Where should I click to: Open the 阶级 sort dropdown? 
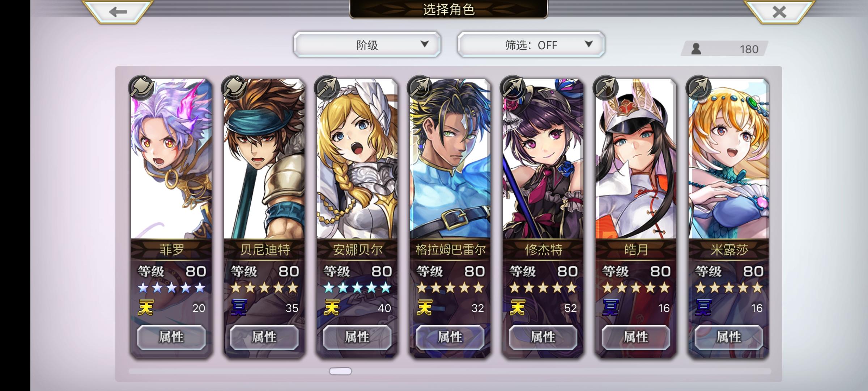point(367,45)
